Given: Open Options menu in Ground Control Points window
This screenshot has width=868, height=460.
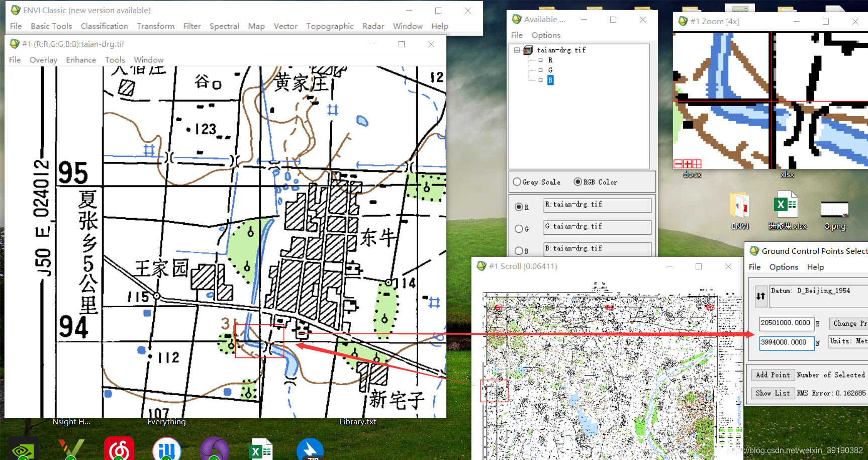Looking at the screenshot, I should [784, 267].
